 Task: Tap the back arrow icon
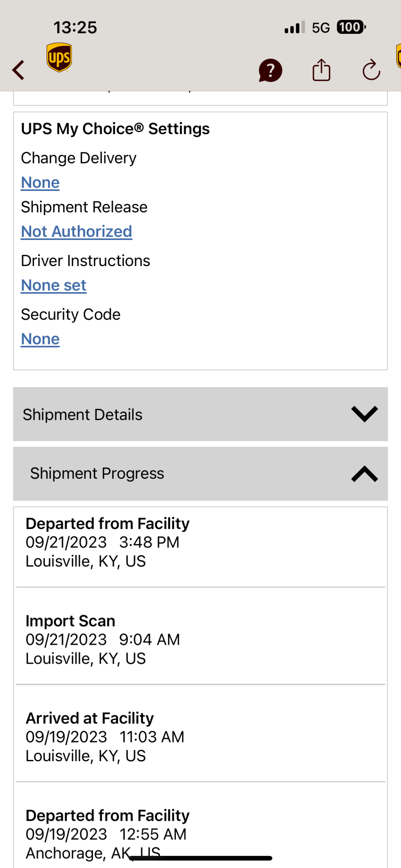coord(18,70)
